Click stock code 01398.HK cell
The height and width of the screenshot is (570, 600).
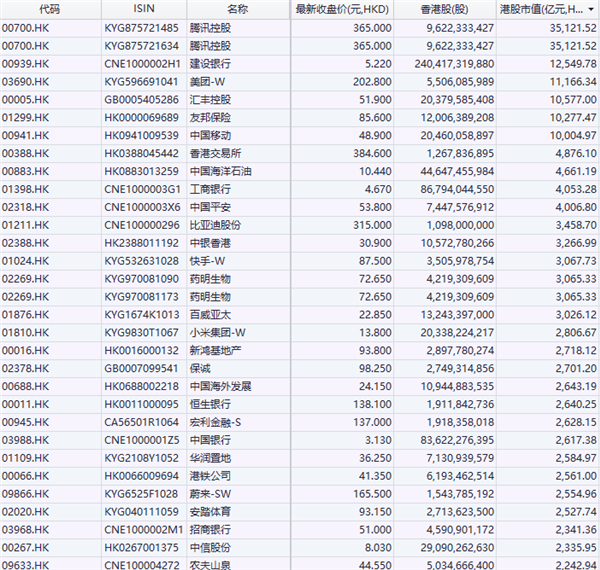coord(26,189)
